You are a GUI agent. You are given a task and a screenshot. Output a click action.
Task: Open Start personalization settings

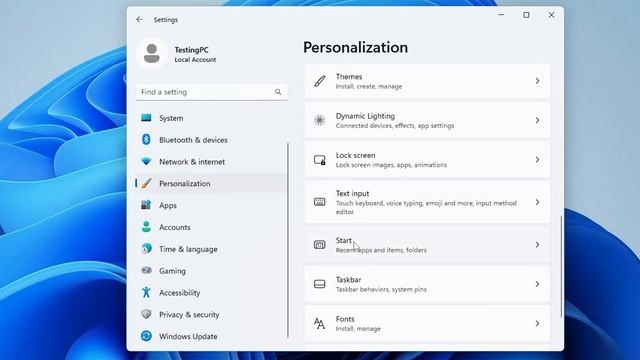pyautogui.click(x=427, y=244)
